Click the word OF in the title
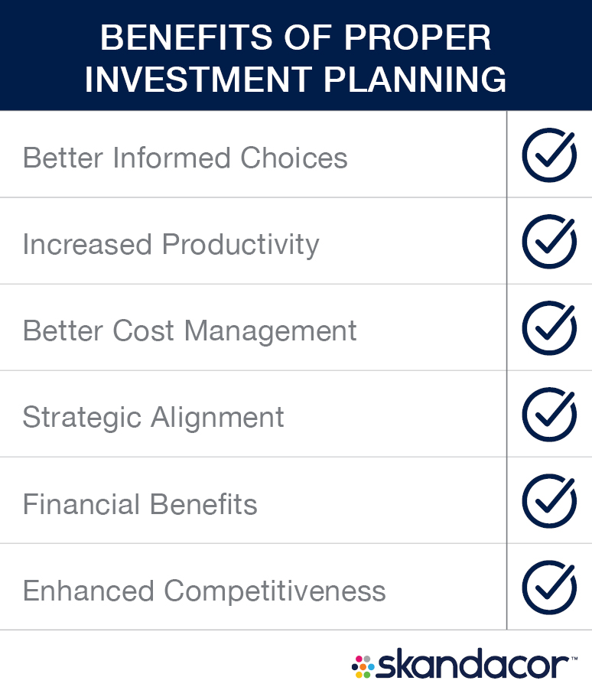Screen dimensions: 592x700 pyautogui.click(x=308, y=37)
